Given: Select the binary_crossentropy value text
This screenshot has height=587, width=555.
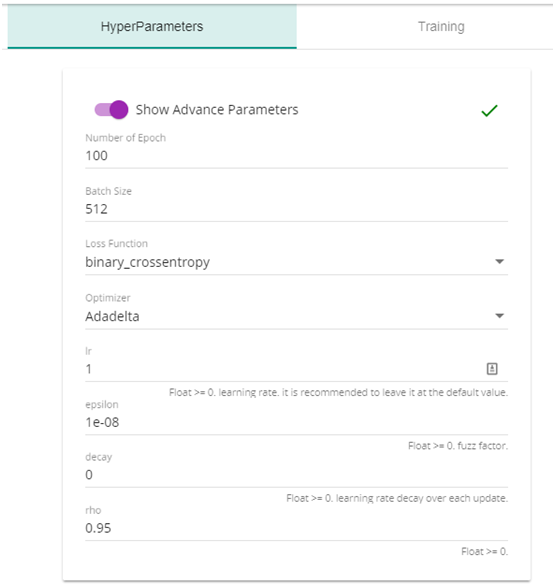Looking at the screenshot, I should [147, 262].
